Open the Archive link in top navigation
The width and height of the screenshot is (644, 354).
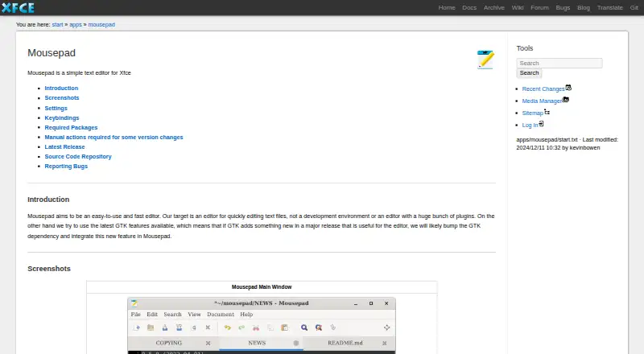[494, 7]
